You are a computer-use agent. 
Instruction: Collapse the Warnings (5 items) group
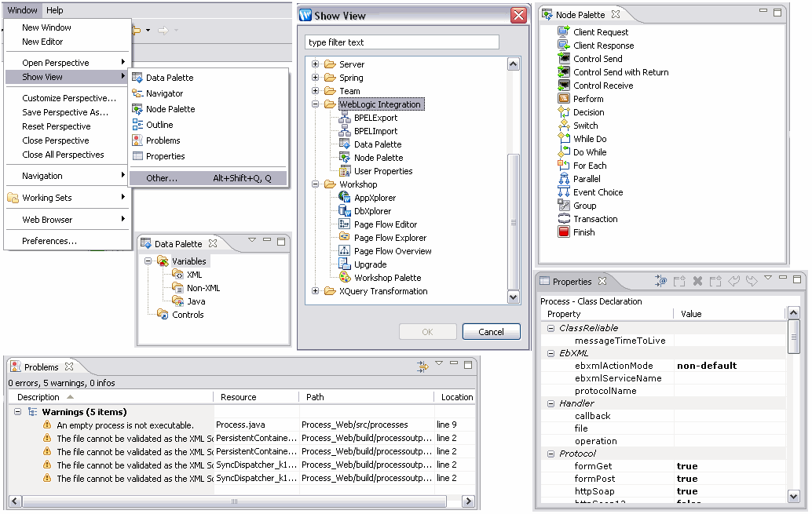17,412
